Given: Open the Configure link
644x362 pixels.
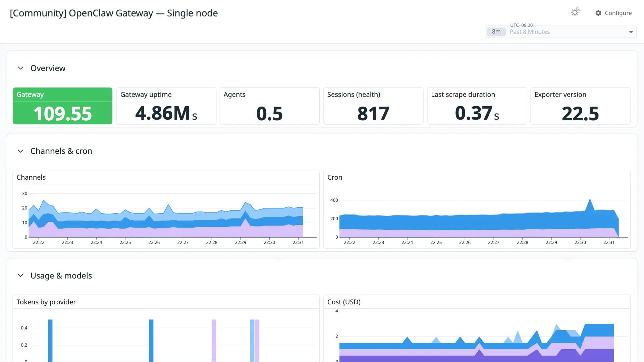Looking at the screenshot, I should 613,13.
